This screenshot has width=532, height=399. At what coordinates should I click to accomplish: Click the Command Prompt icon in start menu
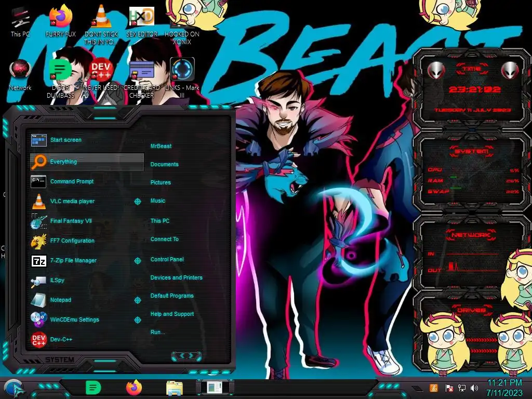38,181
